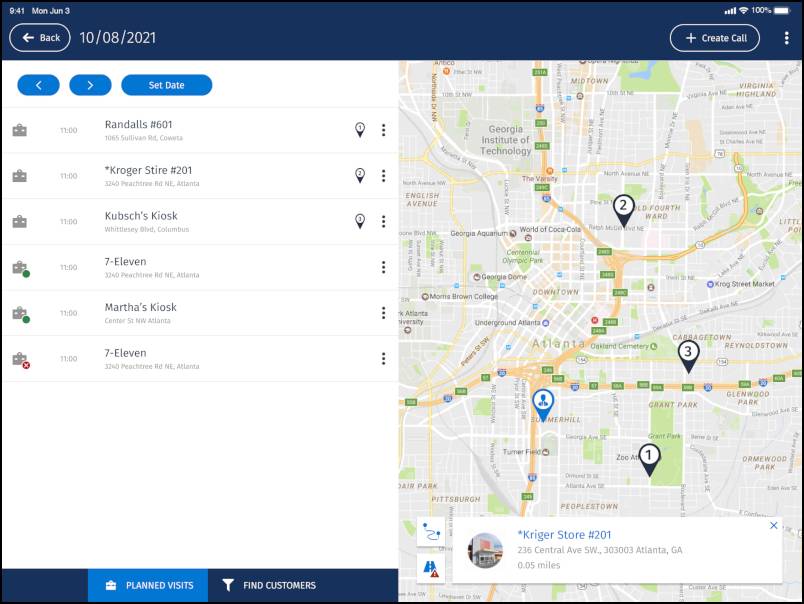The height and width of the screenshot is (604, 804).
Task: Open the *Kriger Store #201 link
Action: 564,535
